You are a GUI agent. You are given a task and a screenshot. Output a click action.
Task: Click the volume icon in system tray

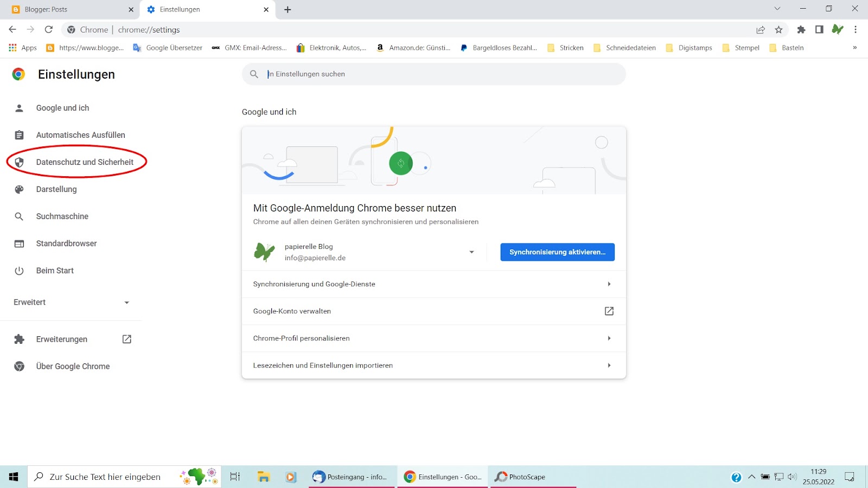pos(792,477)
